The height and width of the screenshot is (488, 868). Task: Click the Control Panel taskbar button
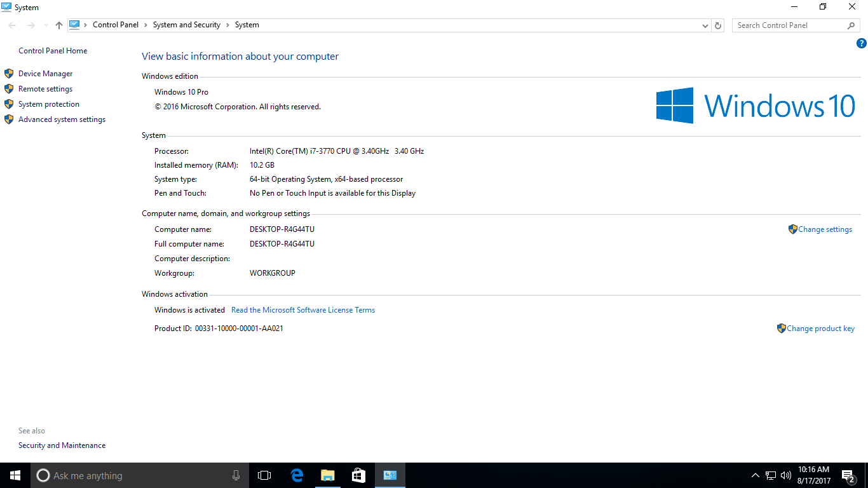(390, 475)
